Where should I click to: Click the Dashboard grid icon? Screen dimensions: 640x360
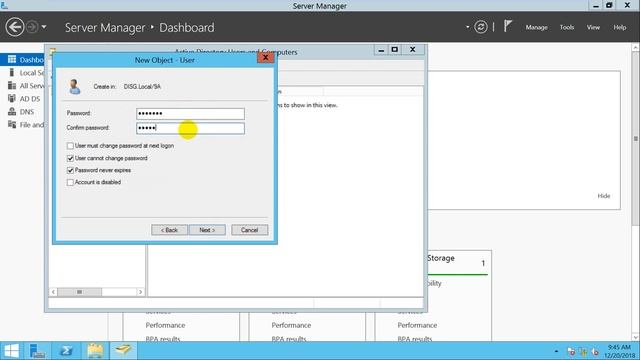[12, 60]
